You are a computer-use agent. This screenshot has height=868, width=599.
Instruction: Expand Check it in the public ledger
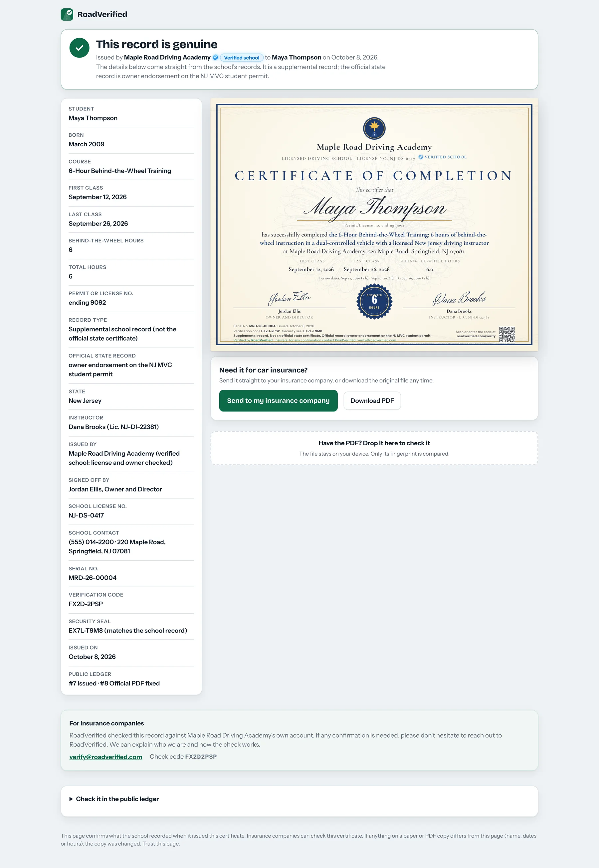(x=114, y=799)
